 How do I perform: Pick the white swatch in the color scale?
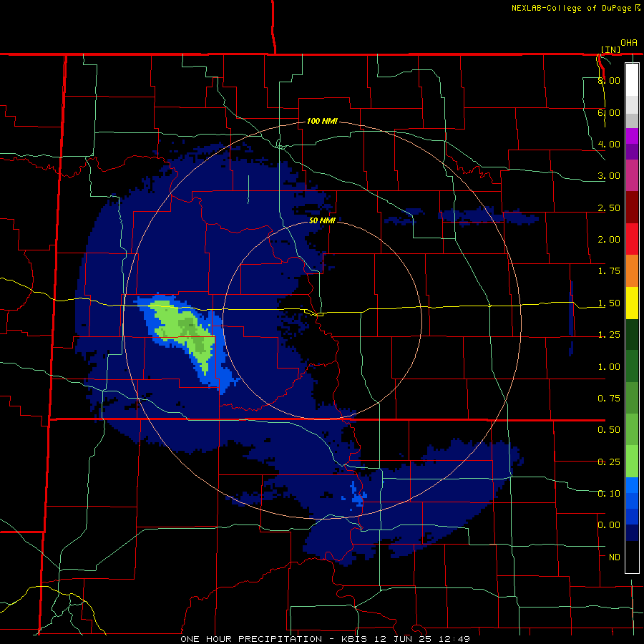pos(632,79)
